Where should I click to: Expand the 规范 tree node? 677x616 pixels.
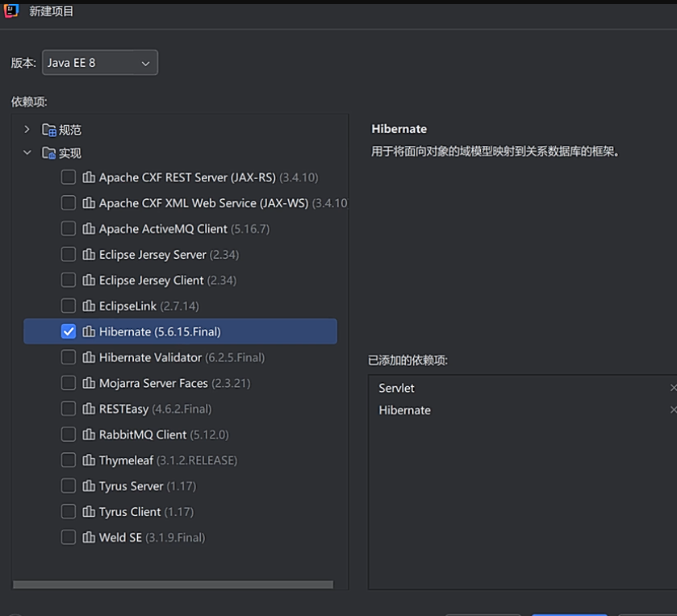point(27,130)
